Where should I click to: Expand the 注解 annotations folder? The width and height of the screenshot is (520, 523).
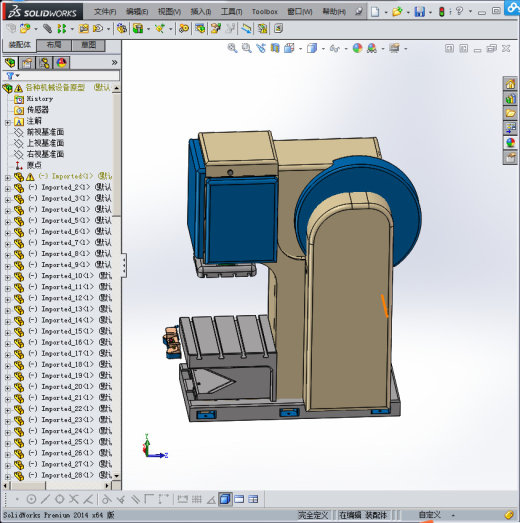7,122
